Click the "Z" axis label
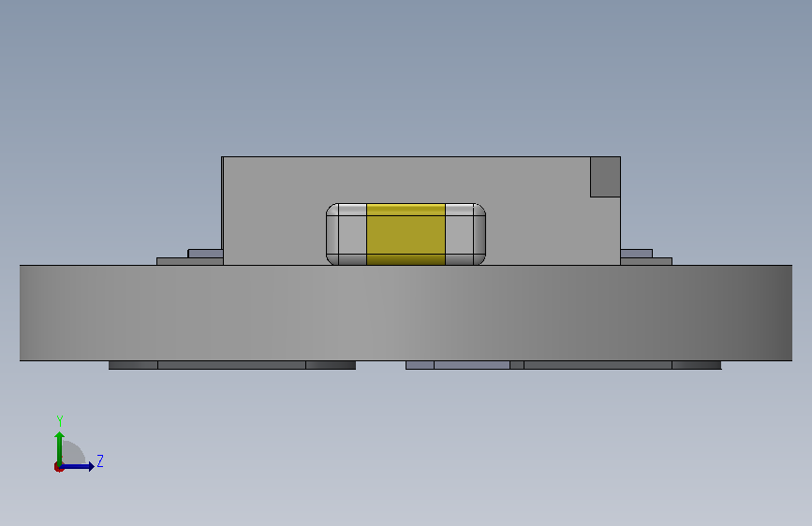The image size is (812, 526). pos(100,460)
